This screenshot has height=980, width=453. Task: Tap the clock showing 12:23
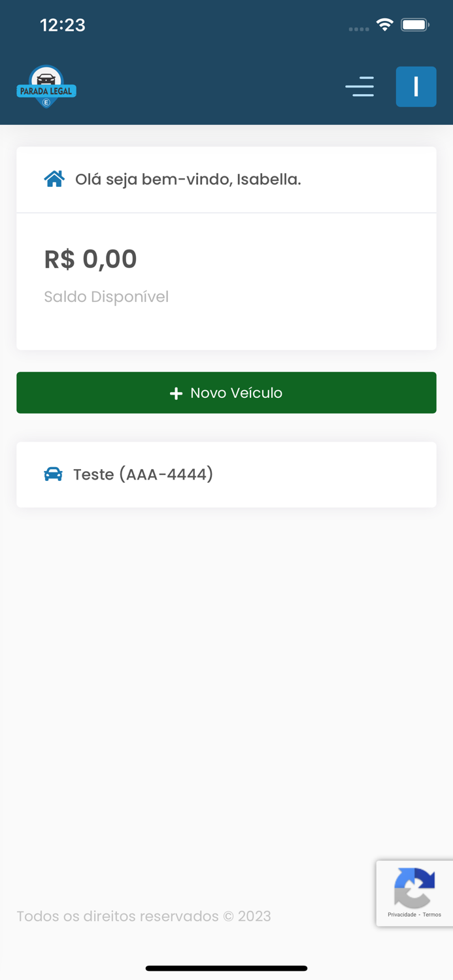[63, 25]
